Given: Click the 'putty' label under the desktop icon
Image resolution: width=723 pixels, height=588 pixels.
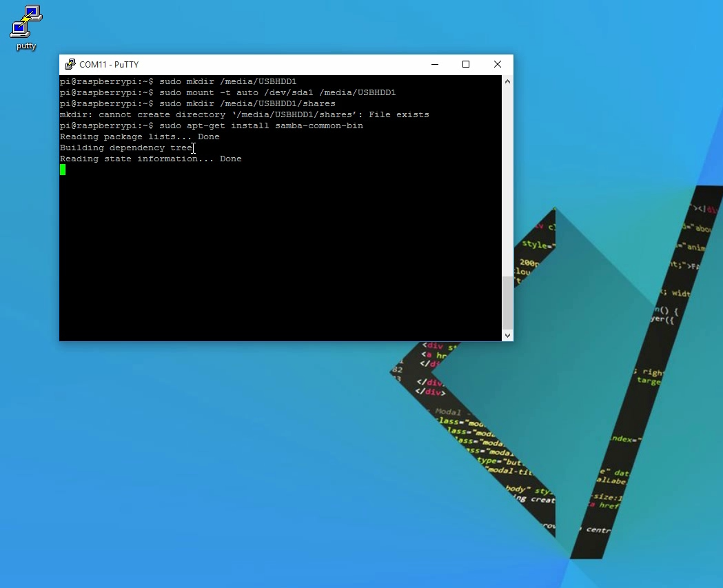Looking at the screenshot, I should click(26, 46).
